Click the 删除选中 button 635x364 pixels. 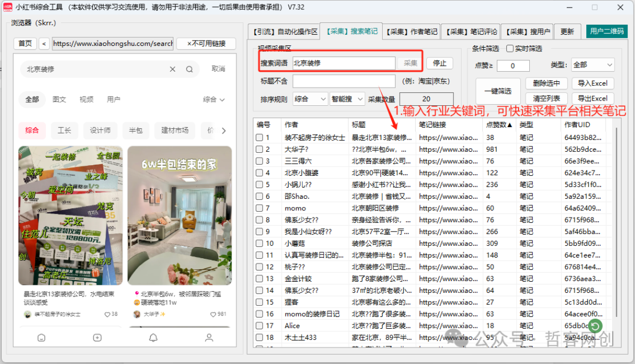[546, 84]
